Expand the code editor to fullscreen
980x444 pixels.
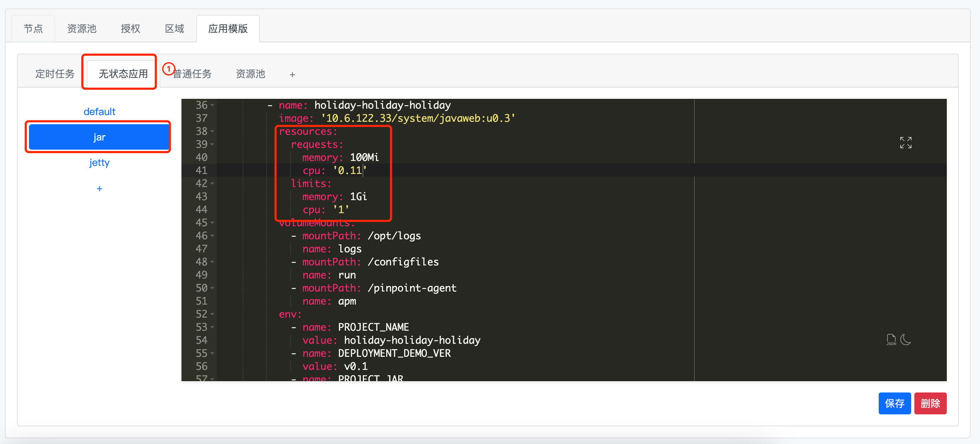(x=906, y=143)
